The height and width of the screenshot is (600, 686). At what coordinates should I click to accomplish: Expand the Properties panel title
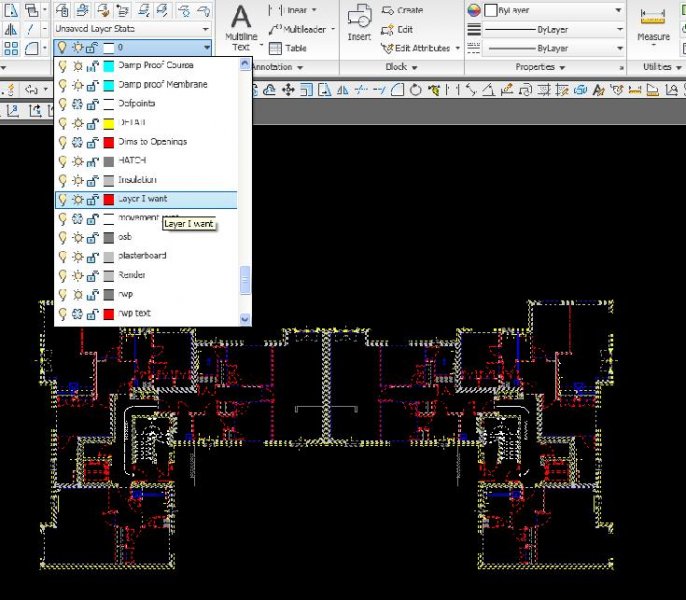[541, 67]
